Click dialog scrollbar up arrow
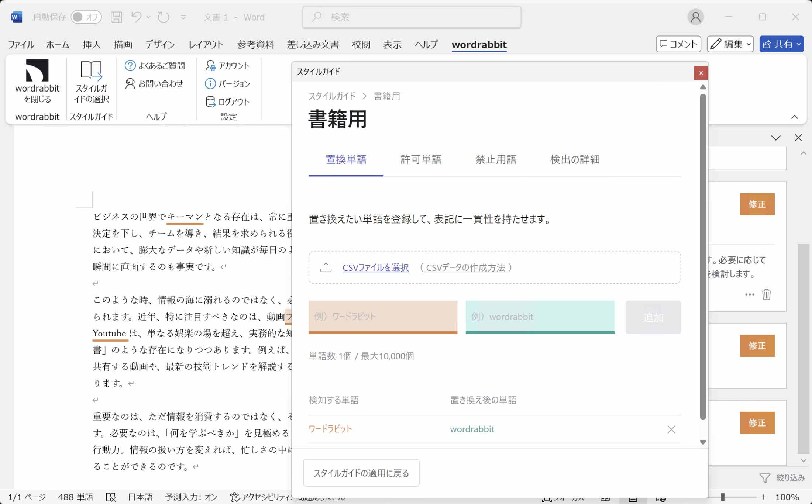The height and width of the screenshot is (504, 812). tap(703, 87)
